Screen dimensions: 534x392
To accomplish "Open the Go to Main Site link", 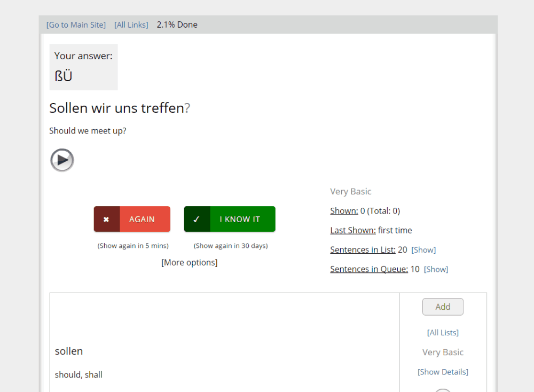I will 76,25.
